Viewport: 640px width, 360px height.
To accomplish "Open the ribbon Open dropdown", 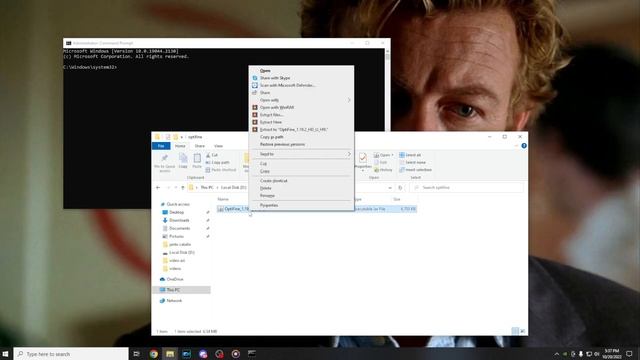I will point(384,155).
